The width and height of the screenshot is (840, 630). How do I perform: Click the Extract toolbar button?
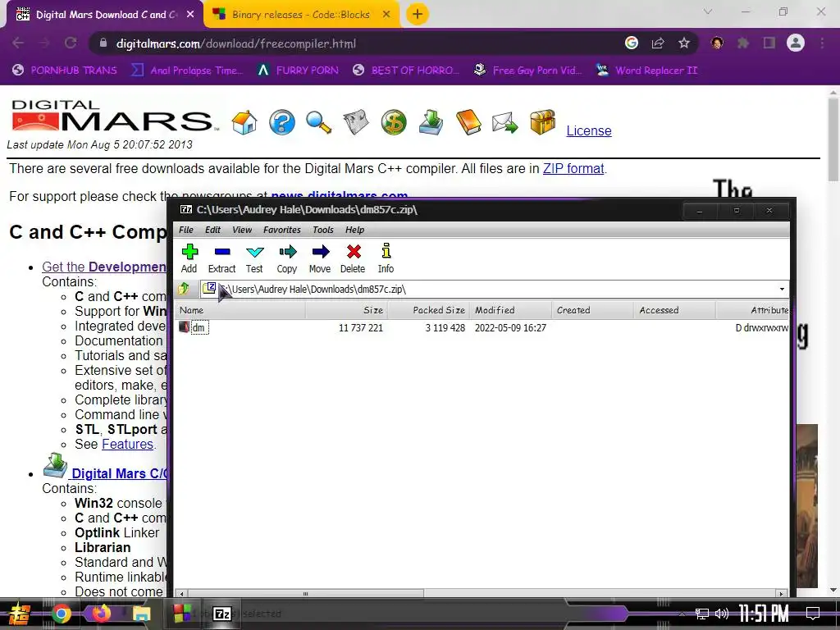click(x=221, y=258)
